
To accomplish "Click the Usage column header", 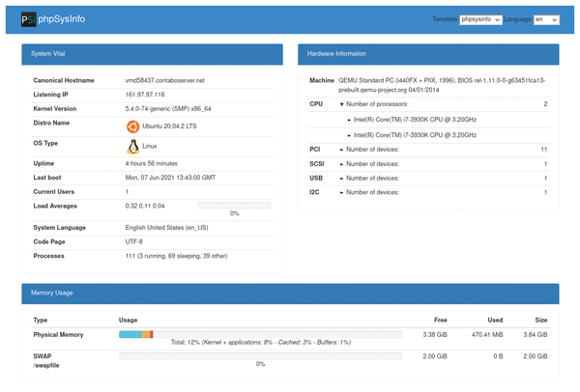I will 128,321.
